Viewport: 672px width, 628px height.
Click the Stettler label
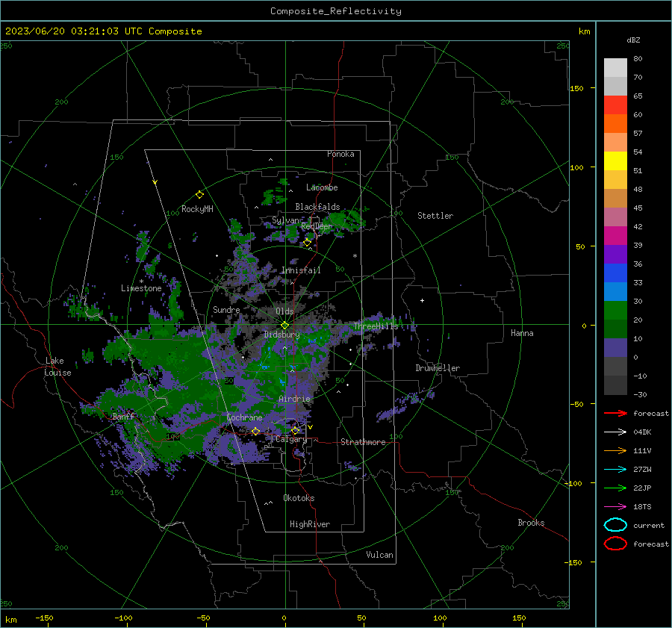435,216
